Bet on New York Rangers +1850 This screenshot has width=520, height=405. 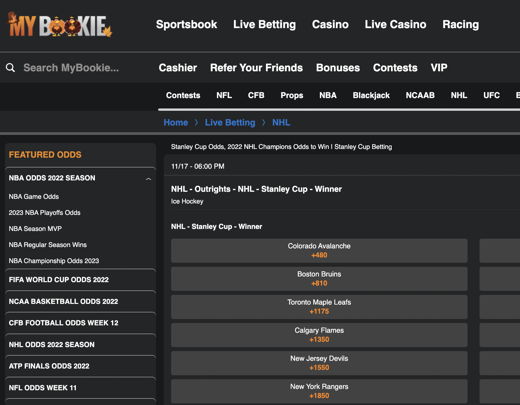tap(319, 391)
